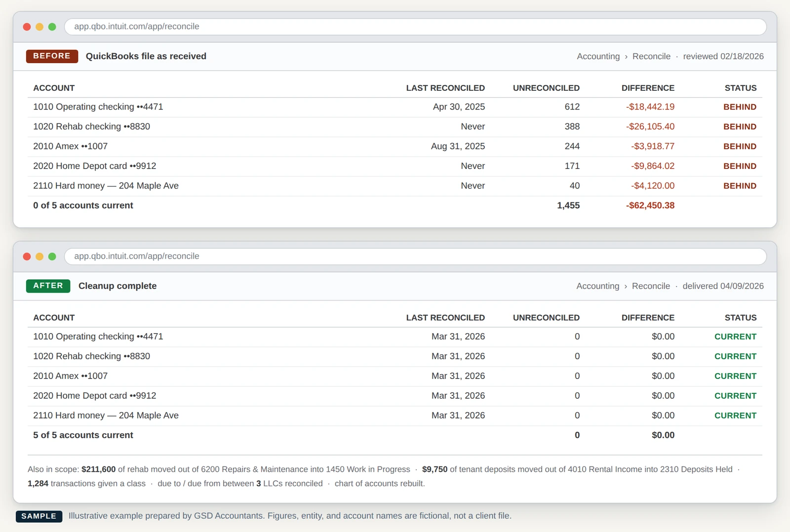The image size is (790, 532).
Task: Click the address bar in the AFTER window
Action: [415, 256]
